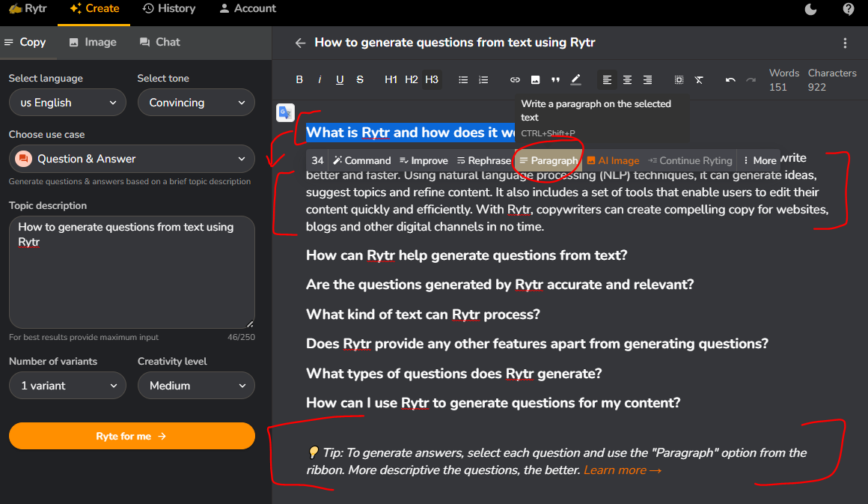
Task: Set heading level H1
Action: (x=391, y=79)
